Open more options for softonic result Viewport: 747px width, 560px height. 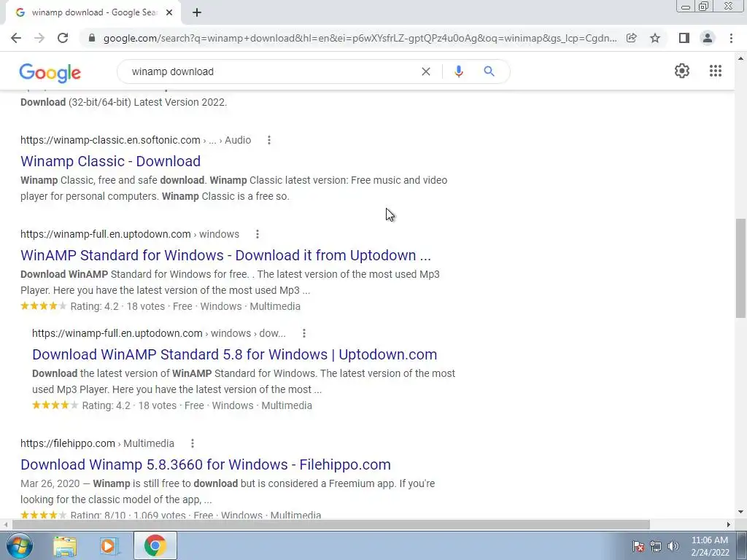click(269, 140)
